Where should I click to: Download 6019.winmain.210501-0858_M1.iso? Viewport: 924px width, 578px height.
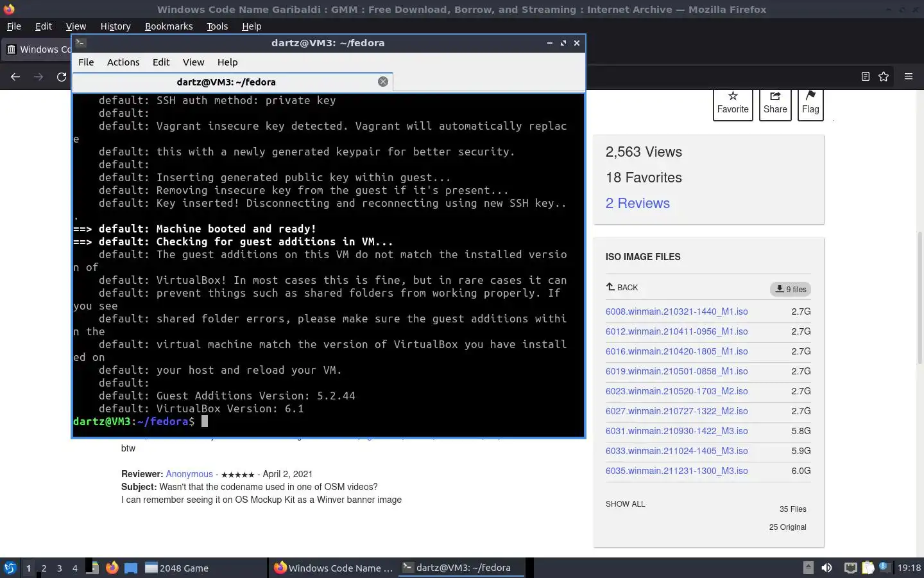pos(676,371)
